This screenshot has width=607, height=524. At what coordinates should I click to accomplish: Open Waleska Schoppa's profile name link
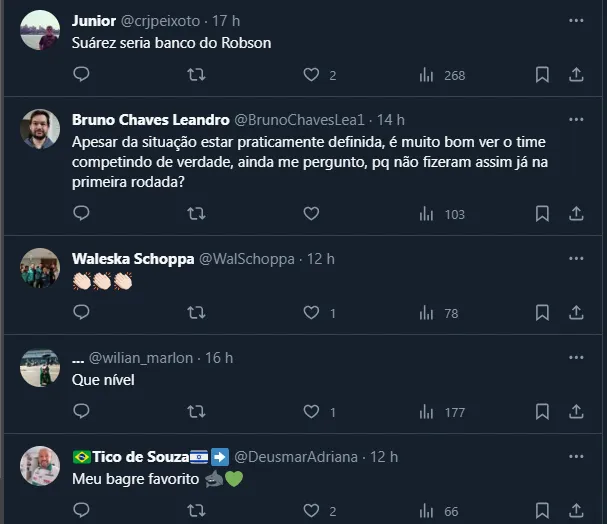click(x=133, y=258)
